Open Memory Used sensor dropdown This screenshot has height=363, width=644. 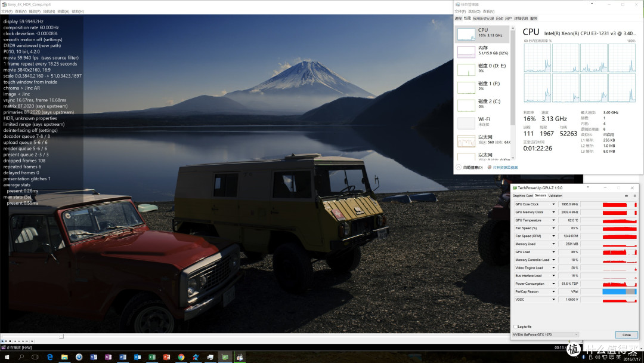pos(553,244)
